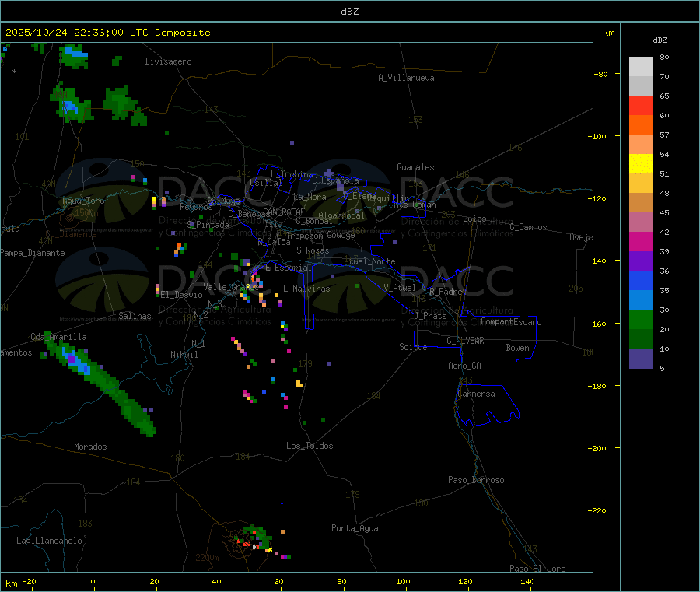Click the Soitue label
Viewport: 700px width, 592px height.
pyautogui.click(x=413, y=347)
